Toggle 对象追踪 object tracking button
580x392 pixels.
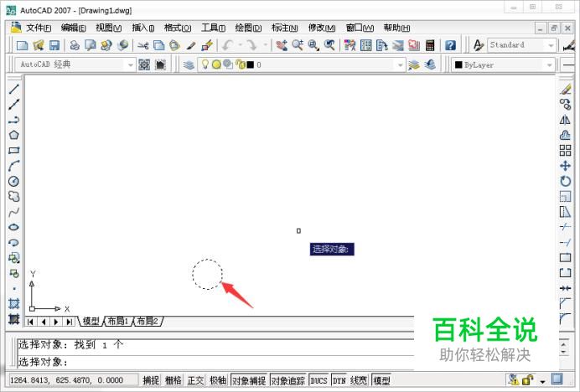(x=288, y=380)
